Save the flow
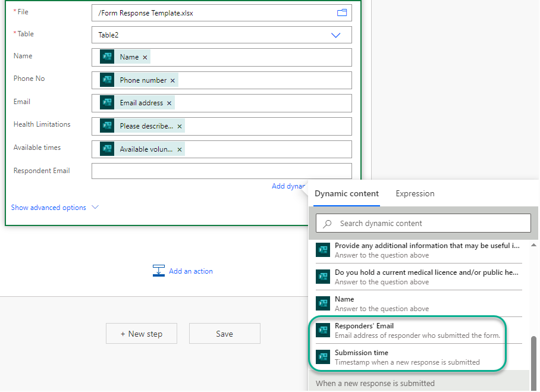Image resolution: width=540 pixels, height=392 pixels. pos(224,334)
